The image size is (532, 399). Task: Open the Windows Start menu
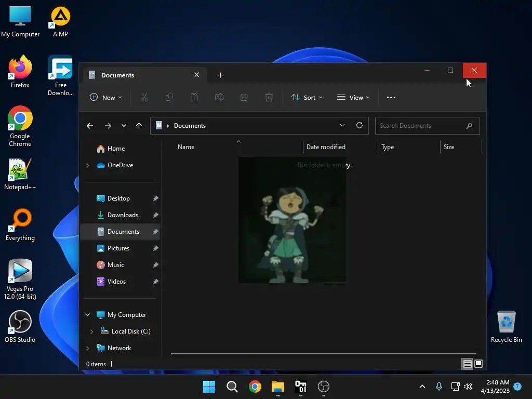point(209,387)
